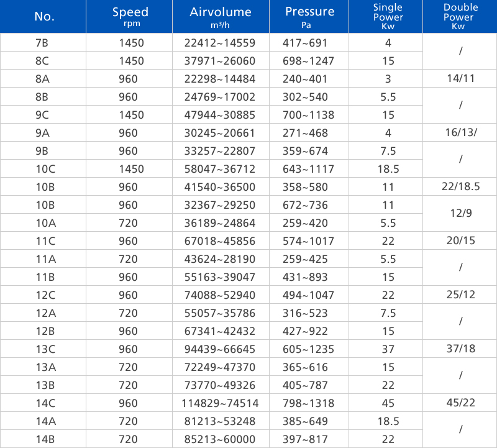Select airvolume cell 36189~24864
The image size is (497, 448).
click(x=221, y=223)
